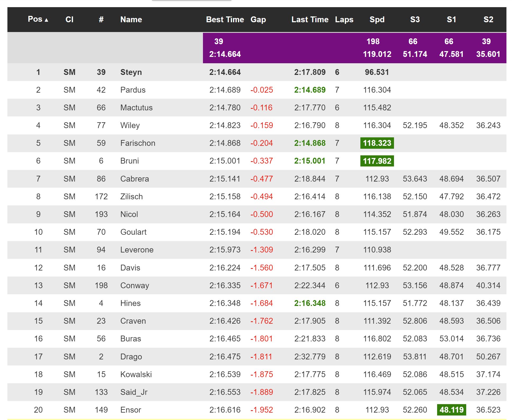
Task: Click Leverone speed 110.938
Action: pos(377,250)
